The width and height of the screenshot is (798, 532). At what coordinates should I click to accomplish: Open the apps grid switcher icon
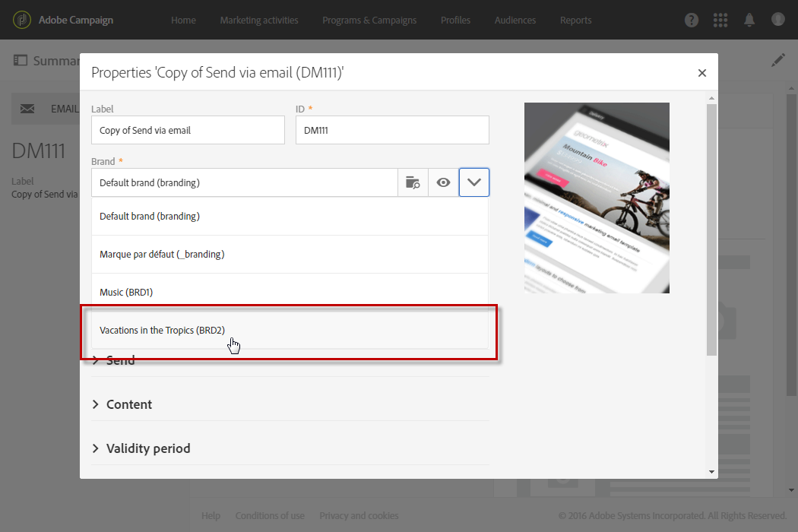click(720, 20)
